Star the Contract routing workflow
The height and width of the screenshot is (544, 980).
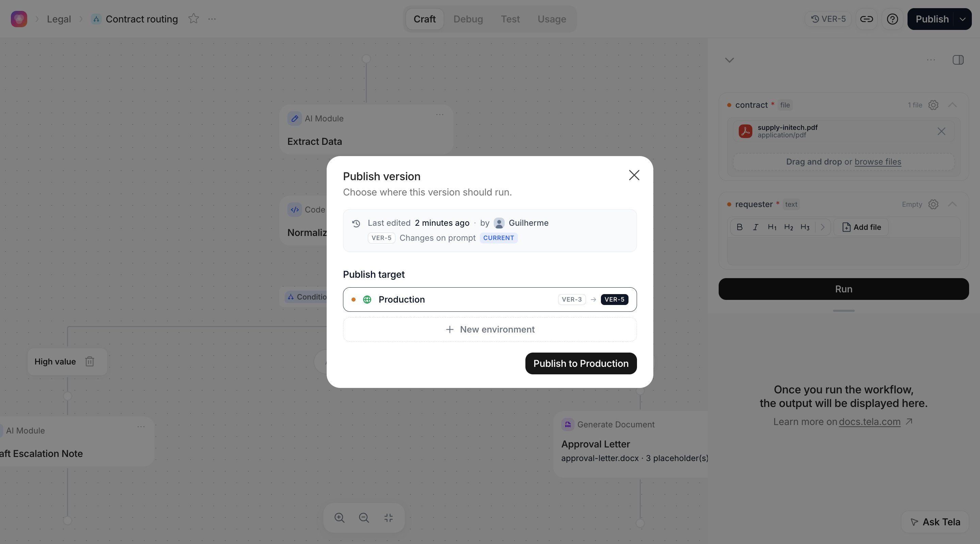point(194,19)
